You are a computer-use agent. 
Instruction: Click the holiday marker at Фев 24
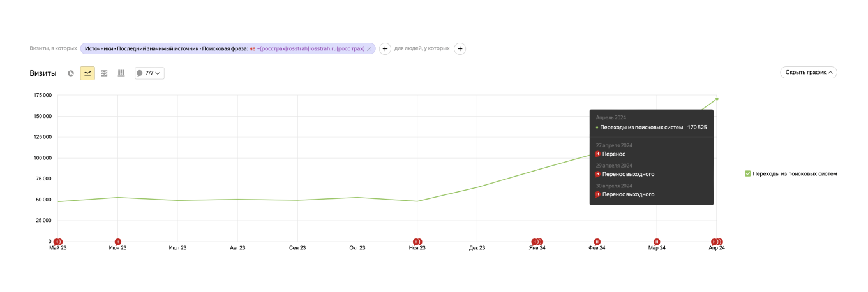point(597,242)
